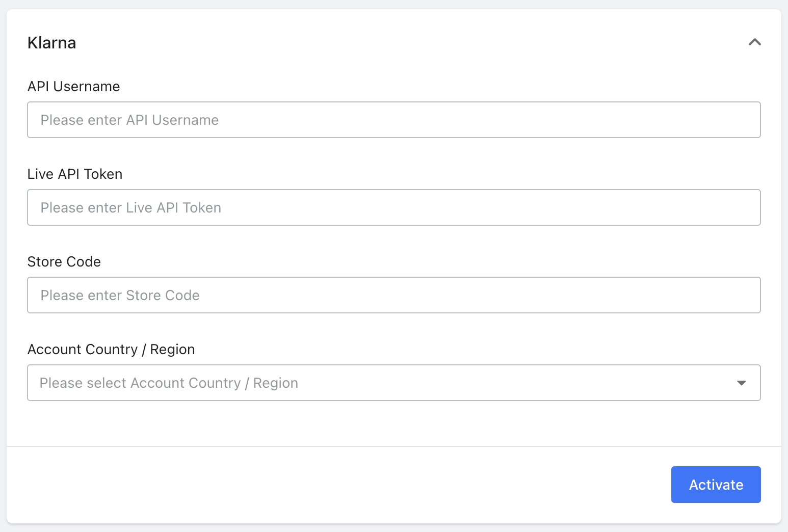Click "Please select Account Country / Region" placeholder
The width and height of the screenshot is (788, 532).
(x=169, y=383)
